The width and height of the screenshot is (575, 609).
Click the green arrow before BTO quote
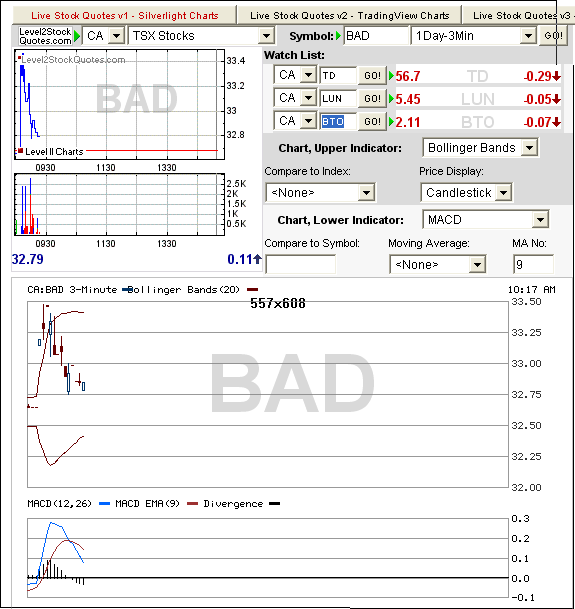tap(392, 122)
